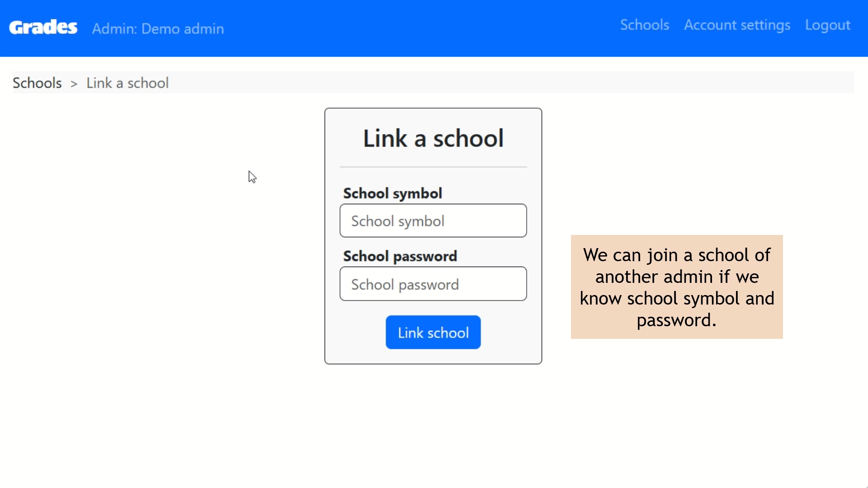Select the School password input field
Image resolution: width=868 pixels, height=488 pixels.
pyautogui.click(x=434, y=284)
